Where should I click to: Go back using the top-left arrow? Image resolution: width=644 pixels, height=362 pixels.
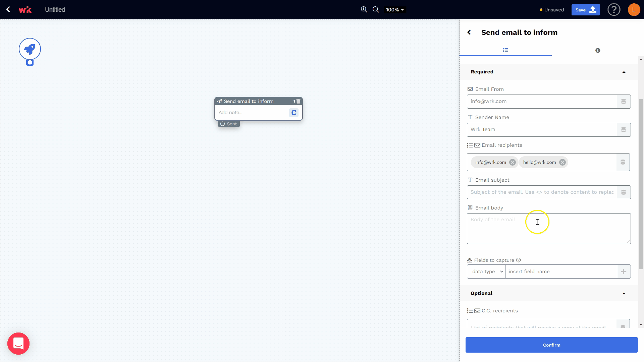[8, 9]
